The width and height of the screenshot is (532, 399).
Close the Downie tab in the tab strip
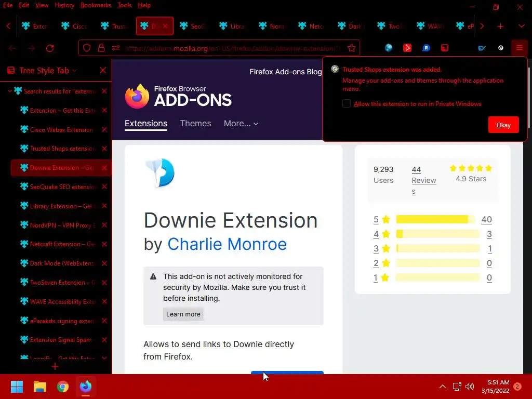pyautogui.click(x=165, y=26)
